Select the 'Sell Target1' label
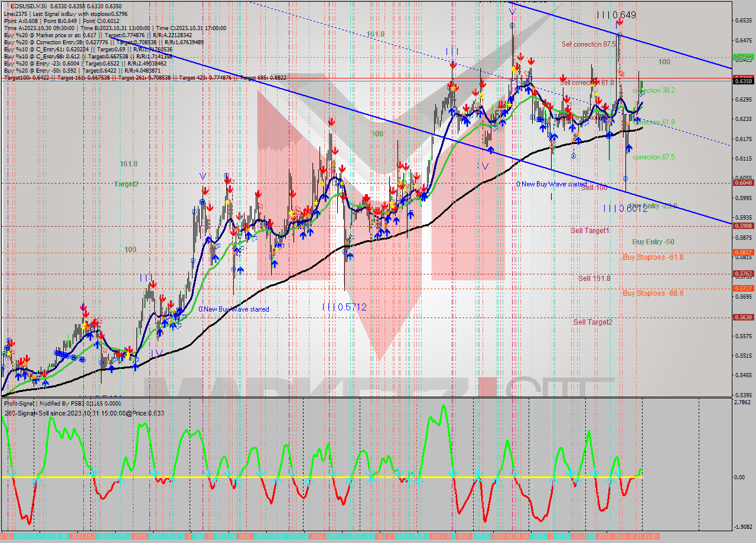The height and width of the screenshot is (543, 756). [590, 231]
